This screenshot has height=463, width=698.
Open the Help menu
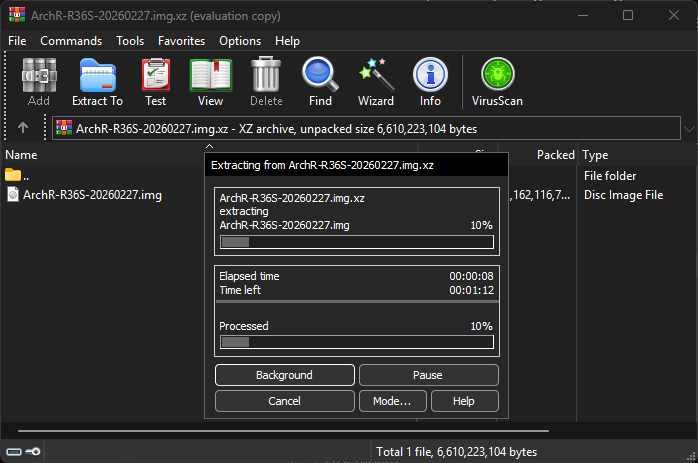(287, 41)
